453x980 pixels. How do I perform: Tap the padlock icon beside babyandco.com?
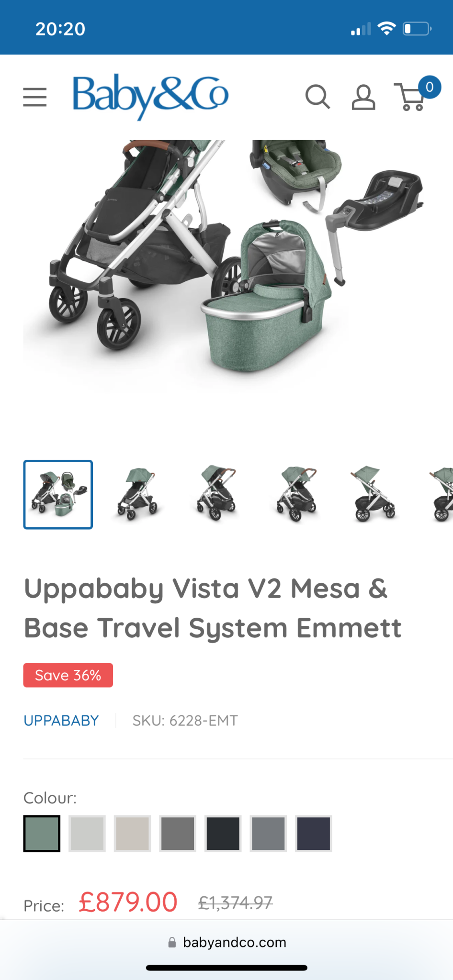pyautogui.click(x=172, y=942)
